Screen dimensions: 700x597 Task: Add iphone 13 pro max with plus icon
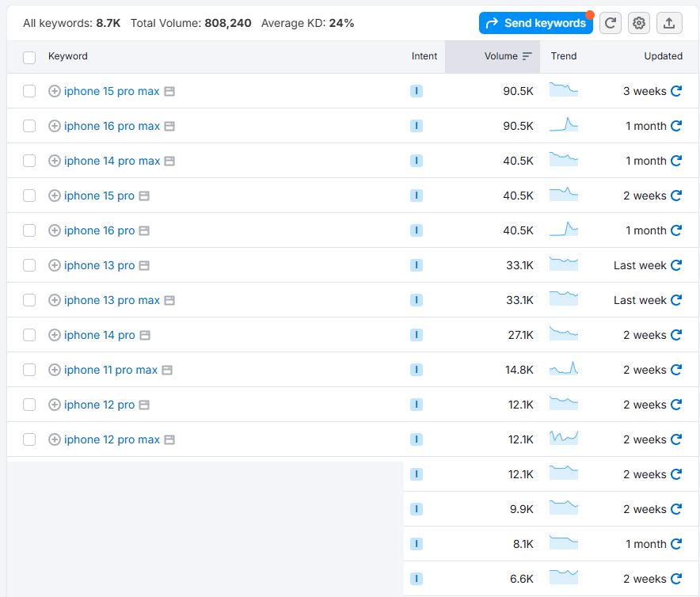[55, 300]
